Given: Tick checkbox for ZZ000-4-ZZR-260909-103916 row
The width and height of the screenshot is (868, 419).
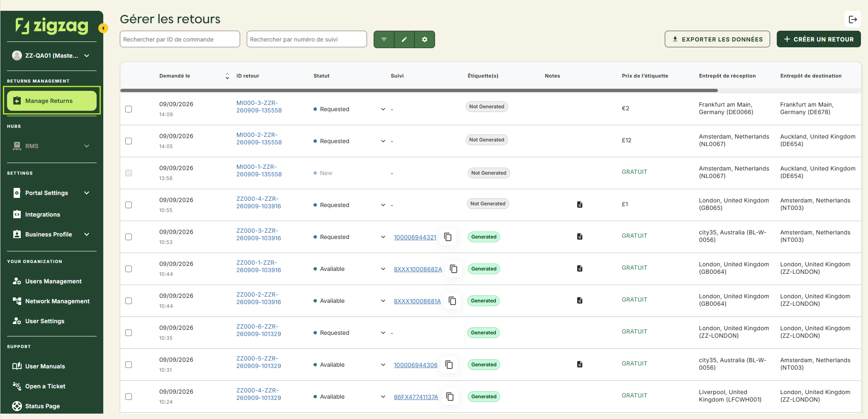Looking at the screenshot, I should coord(129,205).
